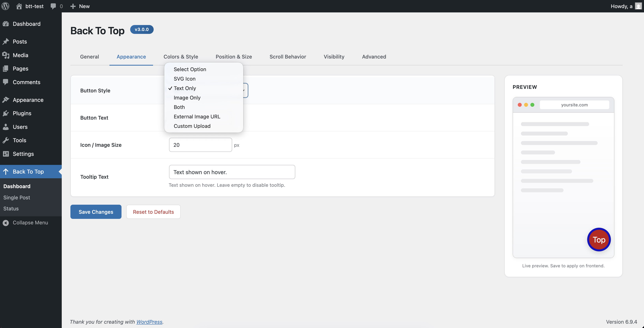Select Image Only from the Button Style dropdown
Viewport: 644px width, 328px height.
(x=187, y=98)
